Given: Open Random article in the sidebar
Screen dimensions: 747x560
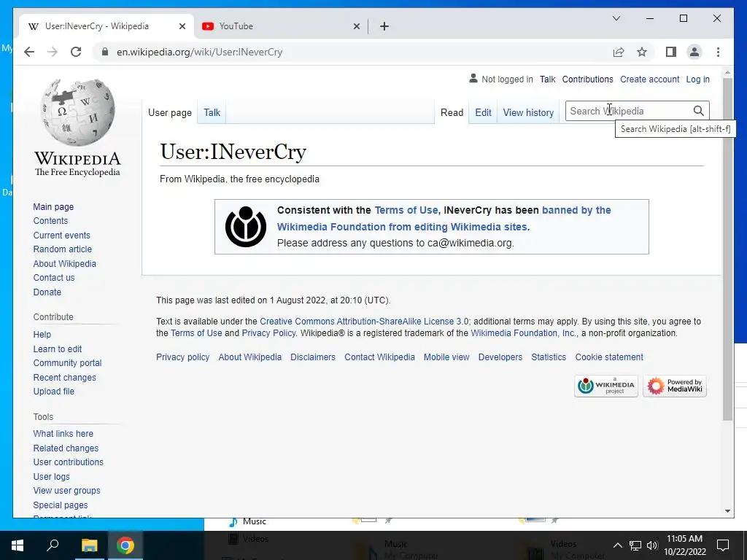Looking at the screenshot, I should coord(63,249).
